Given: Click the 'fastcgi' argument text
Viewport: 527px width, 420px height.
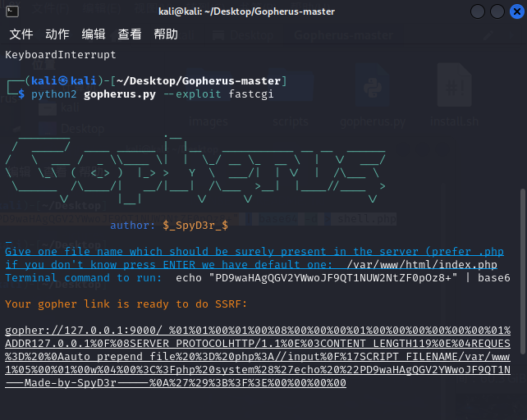Looking at the screenshot, I should point(250,94).
